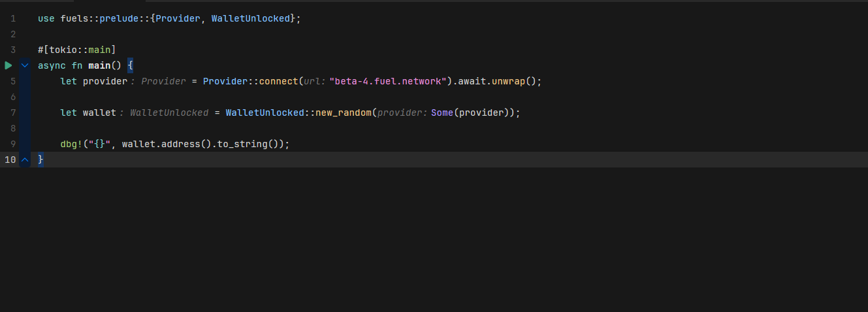The height and width of the screenshot is (312, 868).
Task: Click line number 9 in the gutter
Action: click(x=13, y=144)
